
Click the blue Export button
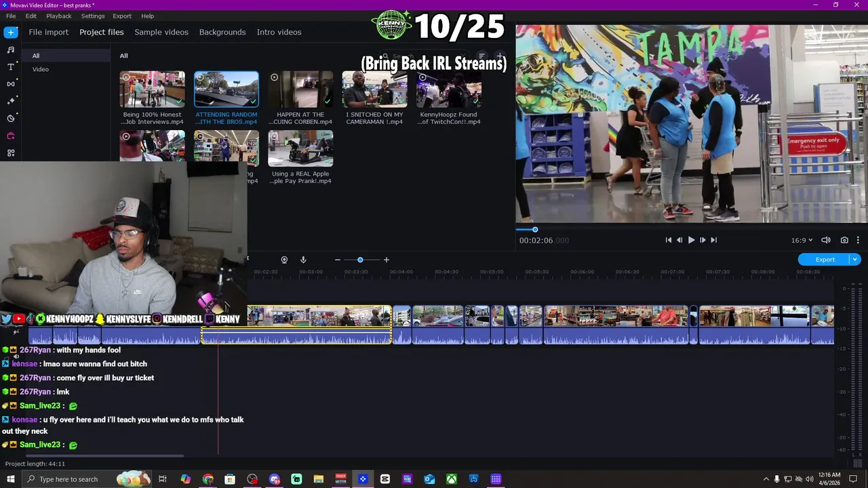click(x=825, y=260)
